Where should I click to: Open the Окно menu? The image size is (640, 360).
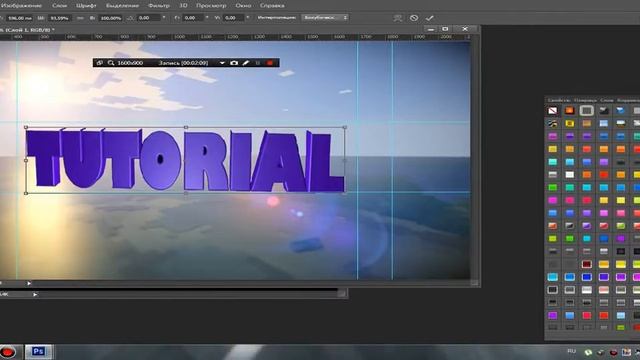tap(243, 6)
